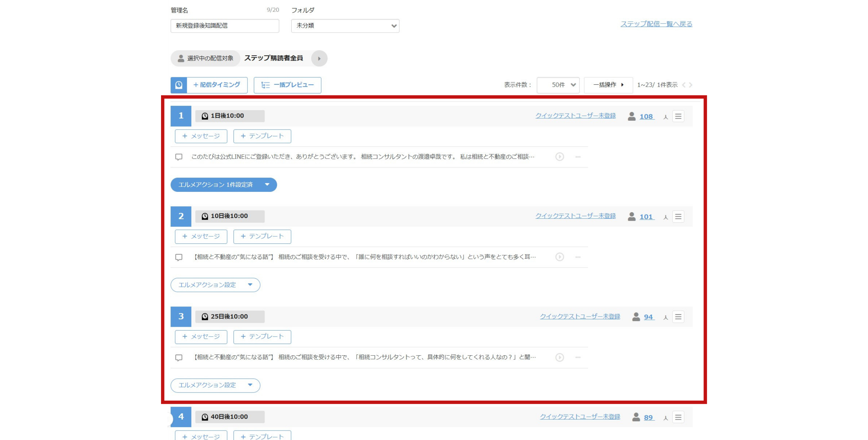Image resolution: width=868 pixels, height=440 pixels.
Task: Open the step 1 message starting このたびは公式LINE
Action: tap(363, 157)
